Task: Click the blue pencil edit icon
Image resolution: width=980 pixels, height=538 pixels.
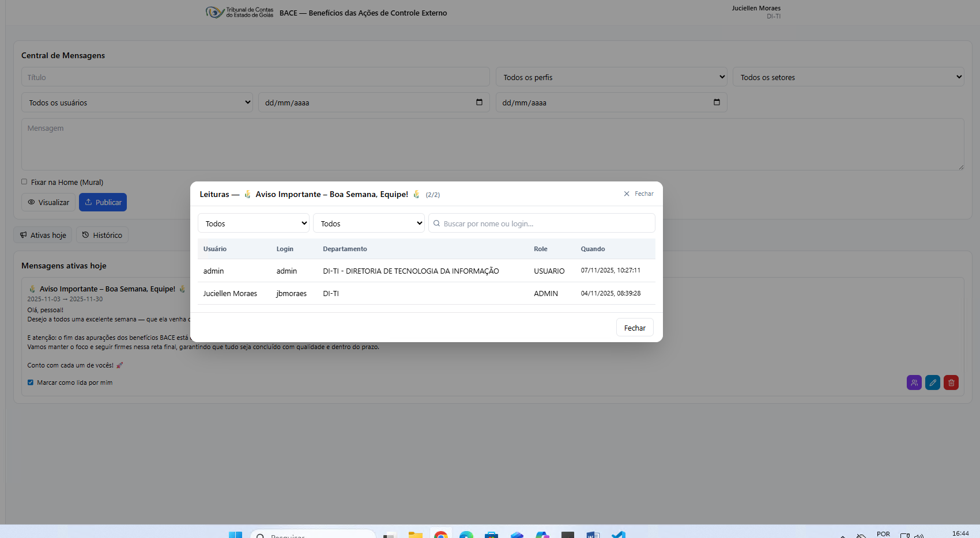Action: (x=932, y=382)
